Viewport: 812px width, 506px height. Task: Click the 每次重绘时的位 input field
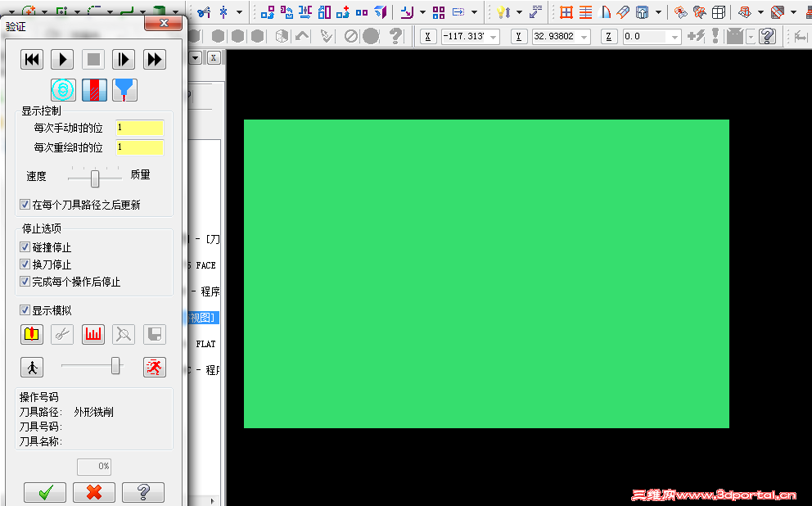tap(139, 147)
